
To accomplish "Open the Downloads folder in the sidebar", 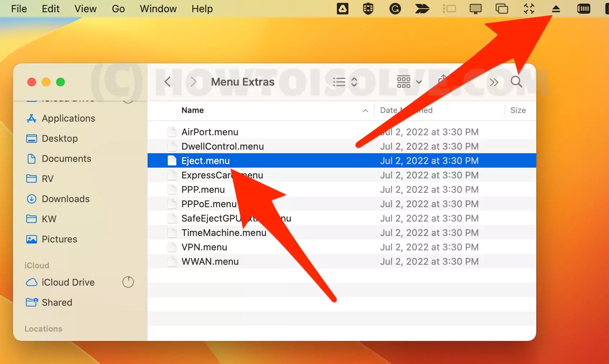I will (65, 199).
